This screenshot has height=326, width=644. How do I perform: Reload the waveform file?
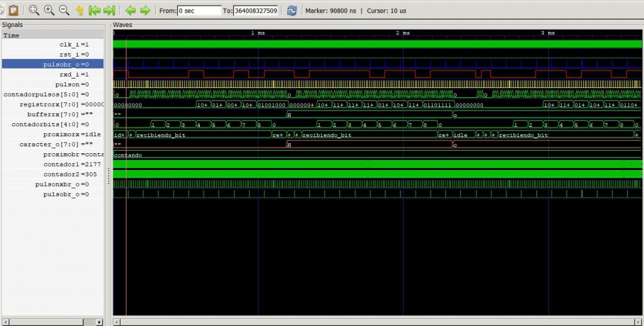coord(292,11)
